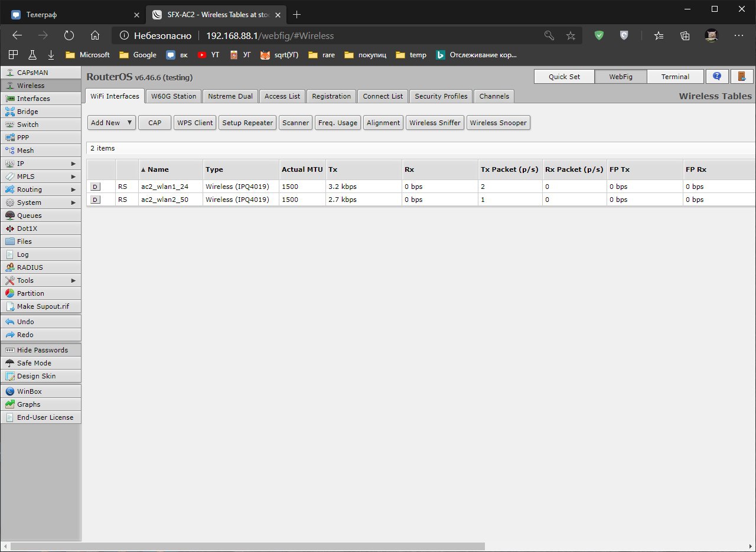Sort table by Name column header
The image size is (756, 552).
tap(171, 169)
